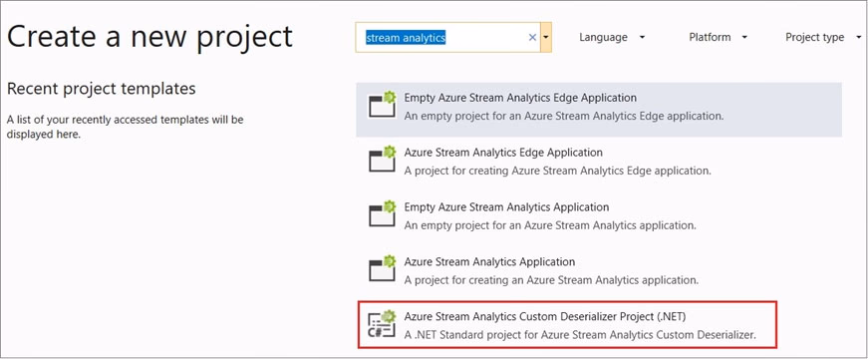
Task: Select the Empty Azure Stream Analytics Application icon
Action: click(x=383, y=213)
